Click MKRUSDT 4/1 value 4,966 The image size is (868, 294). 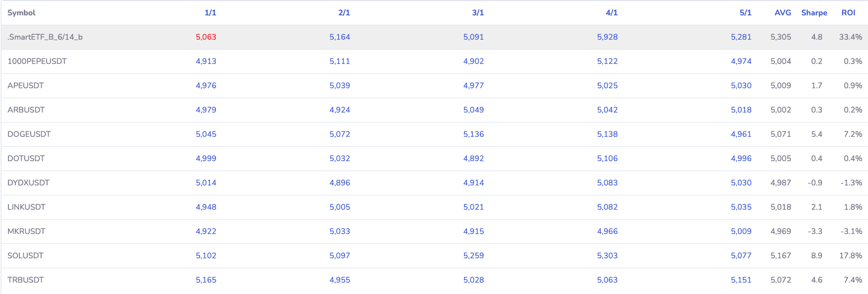(607, 232)
